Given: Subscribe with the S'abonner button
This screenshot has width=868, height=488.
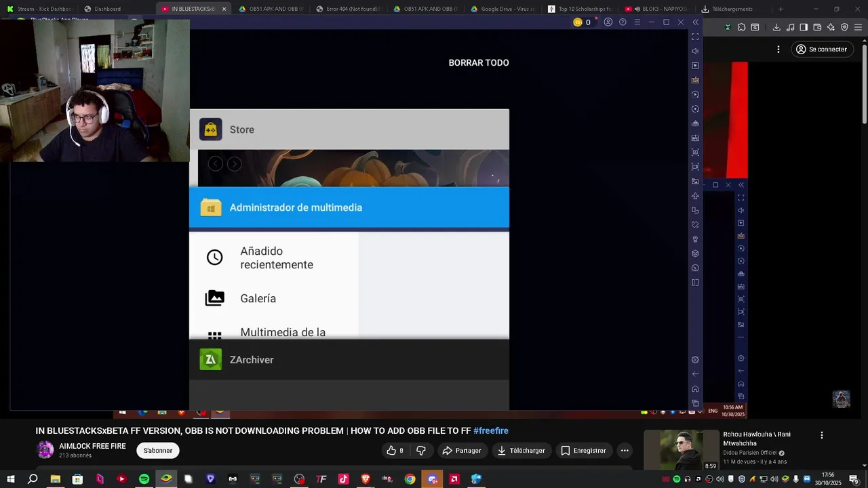Looking at the screenshot, I should tap(158, 451).
